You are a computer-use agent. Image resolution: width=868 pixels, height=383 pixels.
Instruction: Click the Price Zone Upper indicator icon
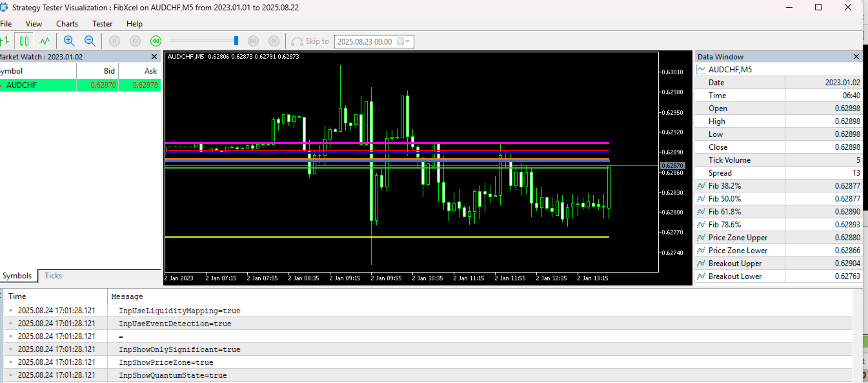701,238
